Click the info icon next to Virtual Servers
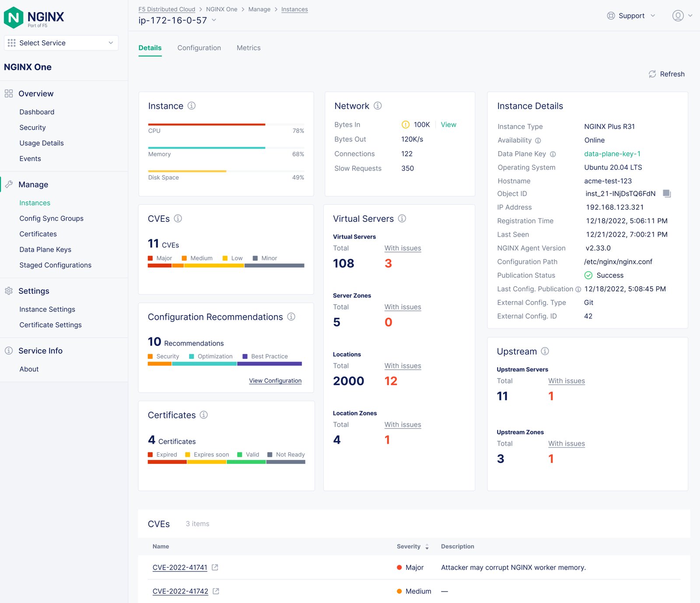The height and width of the screenshot is (603, 700). tap(402, 218)
